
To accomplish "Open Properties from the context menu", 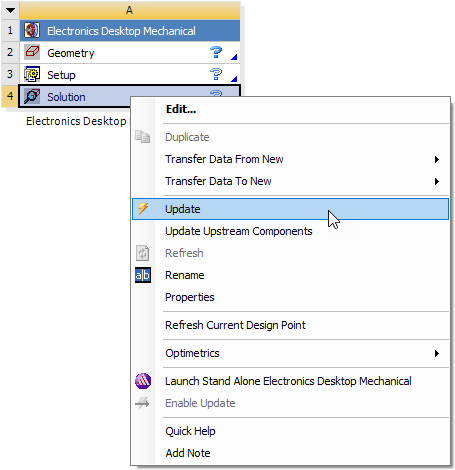I will click(190, 297).
